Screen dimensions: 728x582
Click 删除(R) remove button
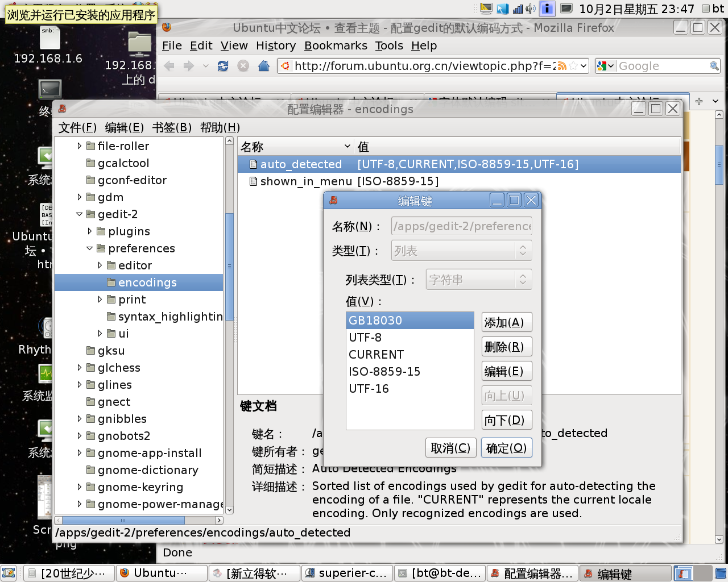coord(507,347)
